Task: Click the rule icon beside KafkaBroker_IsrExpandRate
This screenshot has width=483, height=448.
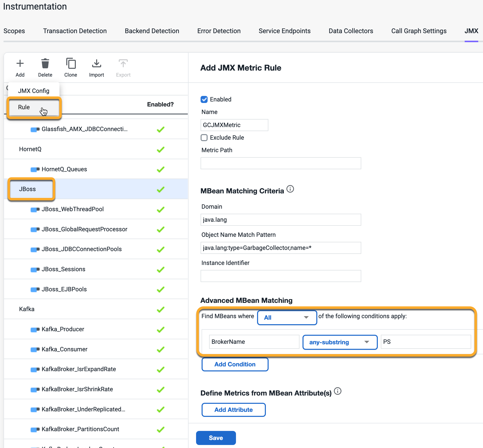Action: [35, 369]
